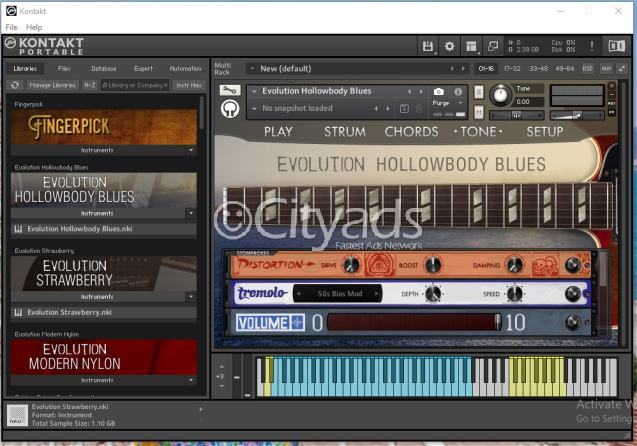Click the Volume pedal level slider handle
The height and width of the screenshot is (446, 637).
coord(497,323)
